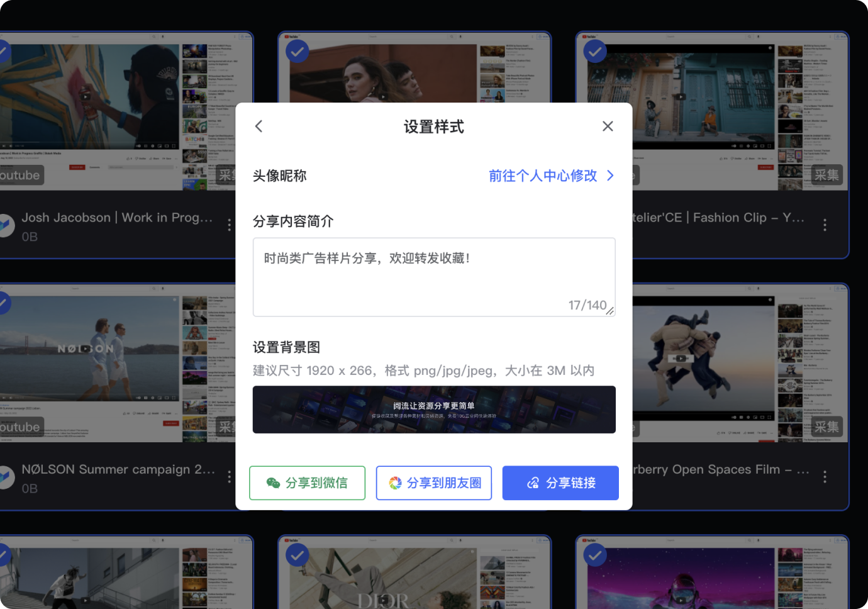The image size is (868, 609).
Task: Open more options for Josh Jacobson card
Action: pyautogui.click(x=229, y=225)
